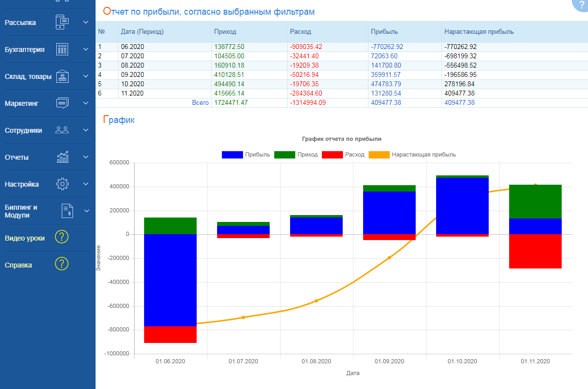Viewport: 588px width, 389px height.
Task: Click the orange Нарастающая прибыль legend swatch
Action: 379,155
